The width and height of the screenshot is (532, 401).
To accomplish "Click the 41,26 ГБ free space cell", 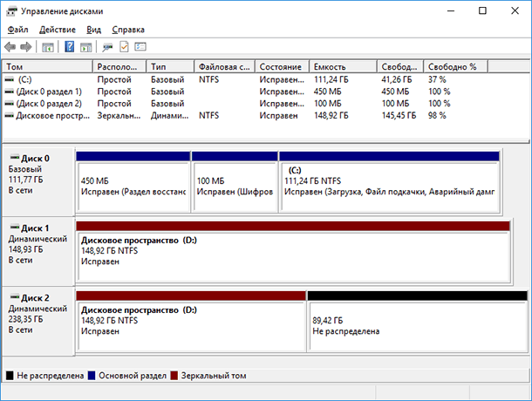I will point(397,79).
